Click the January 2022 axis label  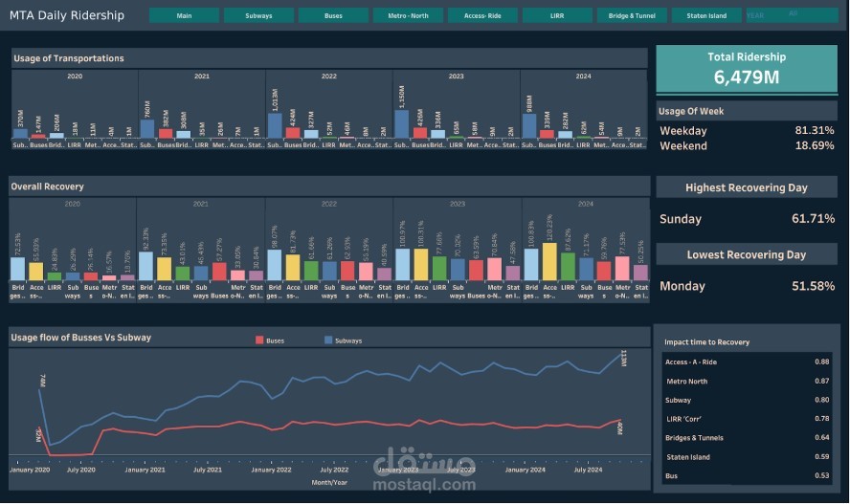coord(271,470)
